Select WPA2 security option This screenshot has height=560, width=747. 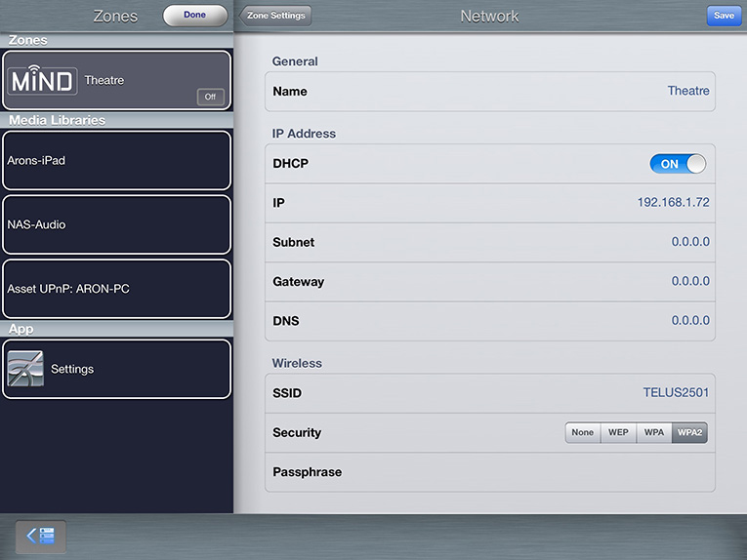(689, 433)
